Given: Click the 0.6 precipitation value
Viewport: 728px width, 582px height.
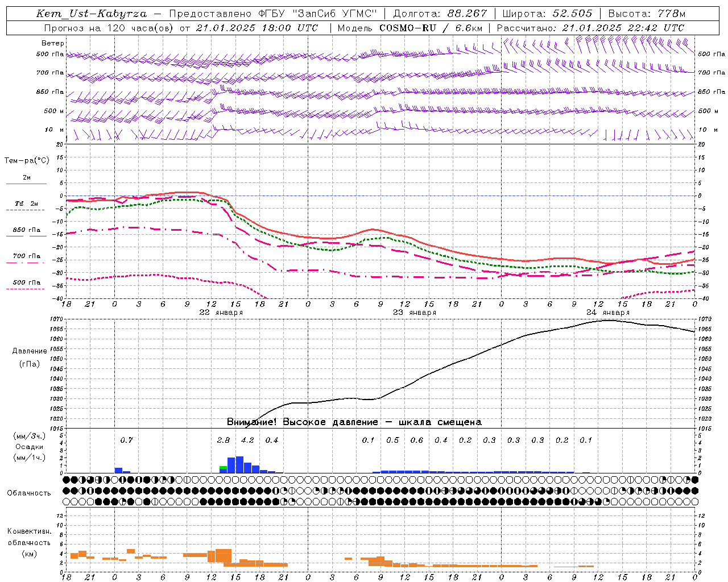Looking at the screenshot, I should click(x=417, y=440).
